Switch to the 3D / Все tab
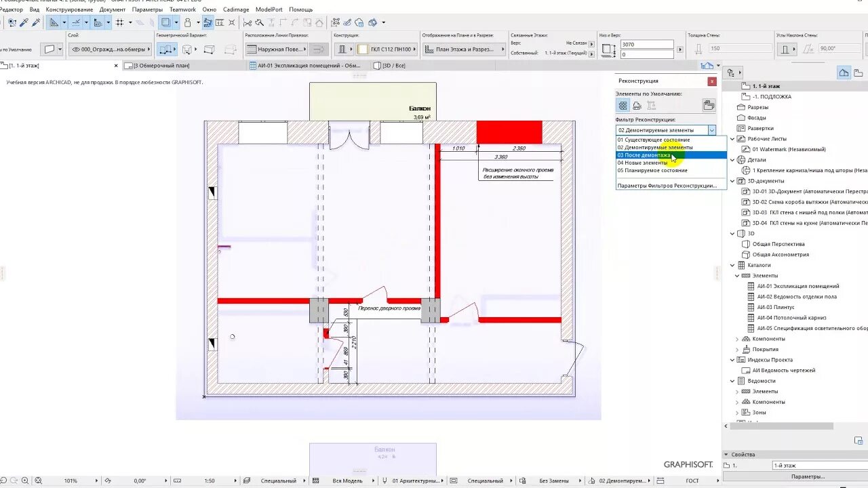868x488 pixels. pyautogui.click(x=394, y=66)
